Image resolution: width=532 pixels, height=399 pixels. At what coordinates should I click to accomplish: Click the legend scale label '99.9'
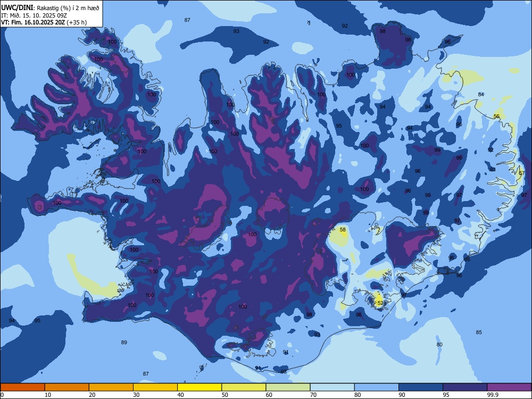pyautogui.click(x=493, y=395)
